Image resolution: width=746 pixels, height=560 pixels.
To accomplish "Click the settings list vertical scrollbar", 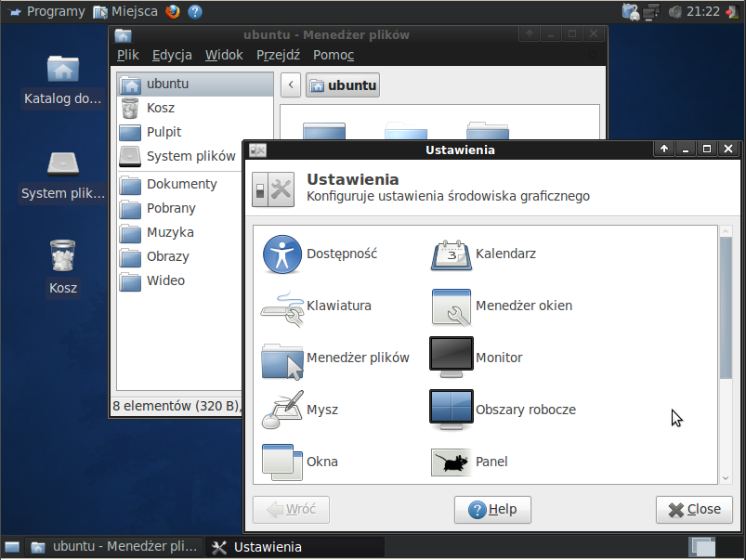I will click(726, 306).
